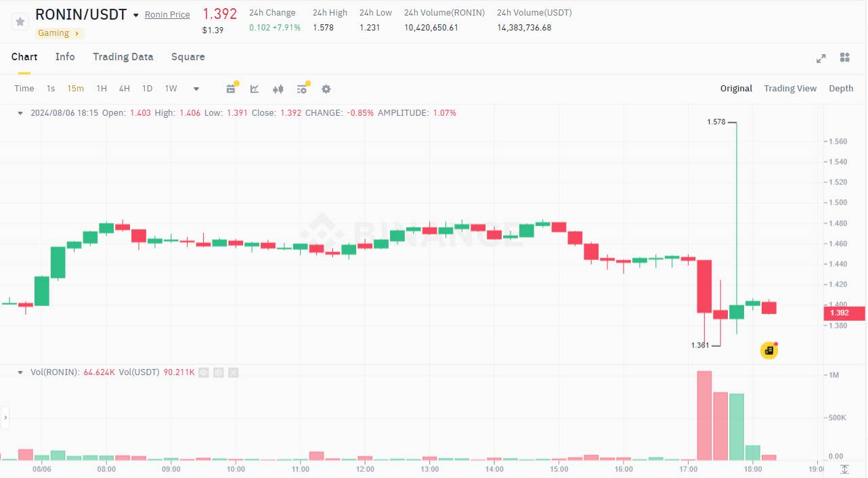Open the RONIN/USDT pair dropdown arrow
Viewport: 868px width, 478px height.
pos(136,15)
